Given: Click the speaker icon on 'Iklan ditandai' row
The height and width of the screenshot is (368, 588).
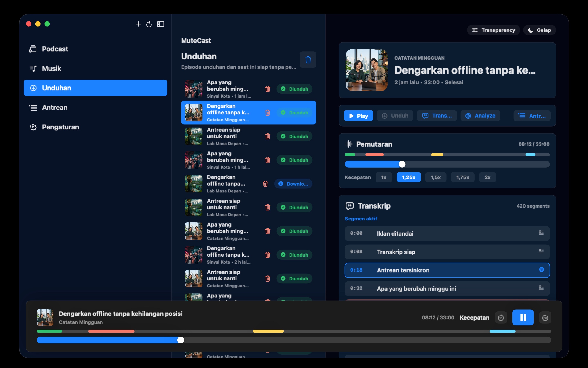Looking at the screenshot, I should point(541,233).
